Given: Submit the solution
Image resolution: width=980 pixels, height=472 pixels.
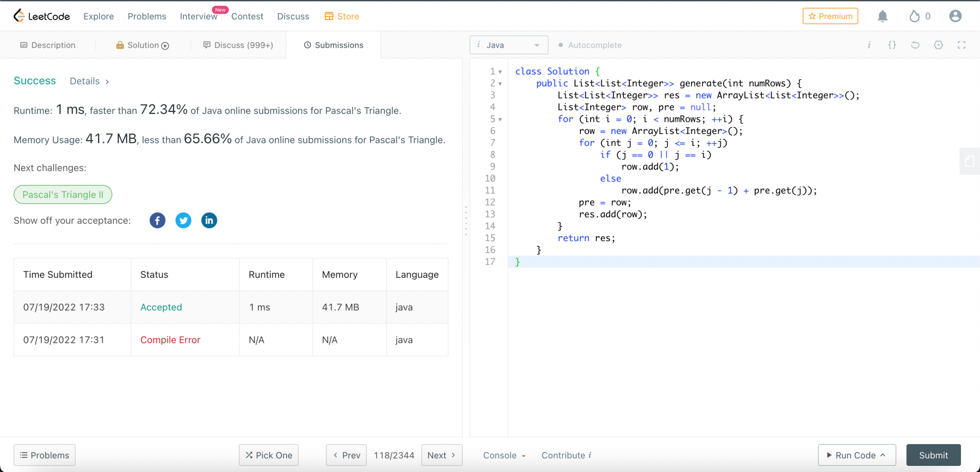Looking at the screenshot, I should (933, 455).
